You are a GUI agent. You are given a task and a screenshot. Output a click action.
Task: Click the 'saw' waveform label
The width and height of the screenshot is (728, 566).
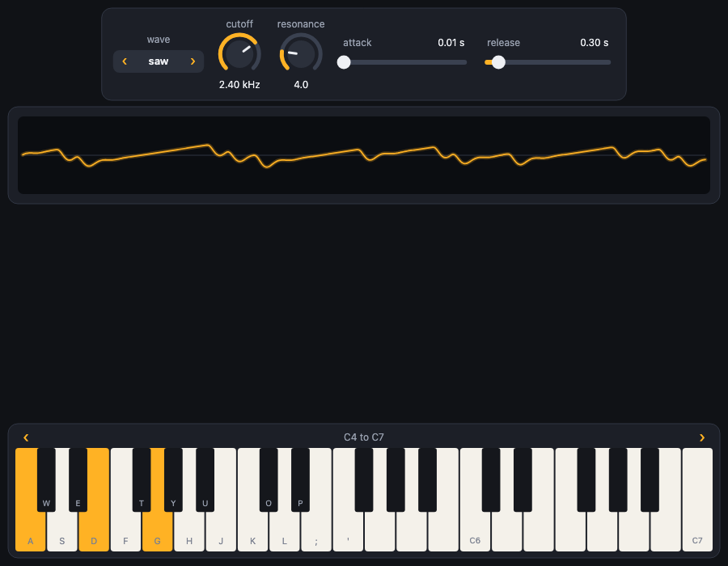tap(159, 61)
